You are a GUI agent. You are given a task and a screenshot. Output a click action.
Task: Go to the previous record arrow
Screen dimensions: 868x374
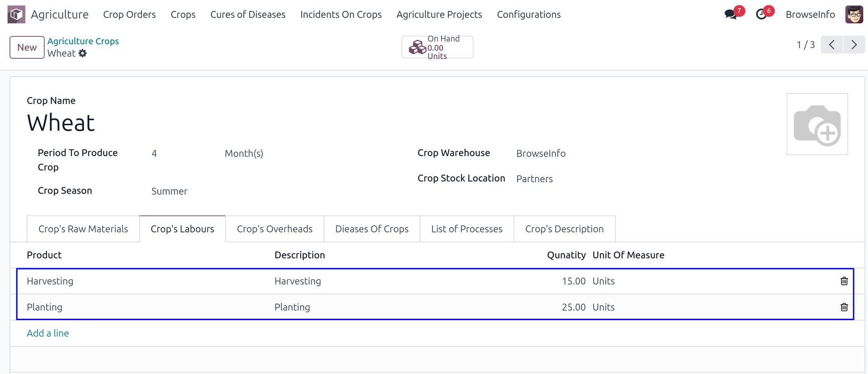[832, 45]
